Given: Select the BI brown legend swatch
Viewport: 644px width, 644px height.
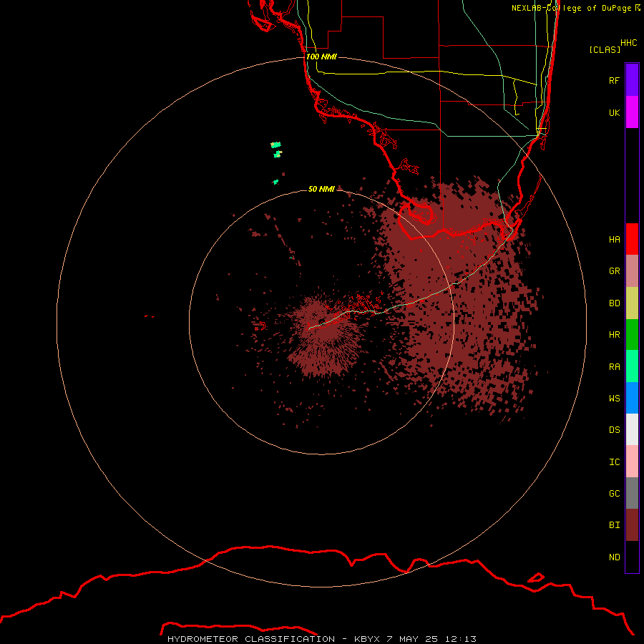Looking at the screenshot, I should click(x=632, y=525).
